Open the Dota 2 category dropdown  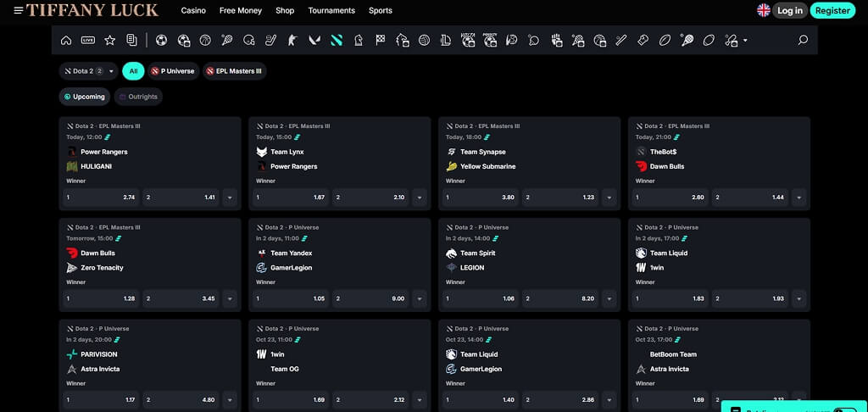(88, 71)
